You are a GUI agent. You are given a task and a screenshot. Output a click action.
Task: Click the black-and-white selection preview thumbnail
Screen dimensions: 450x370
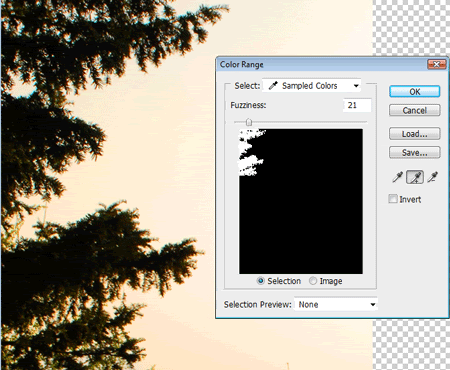pyautogui.click(x=301, y=201)
